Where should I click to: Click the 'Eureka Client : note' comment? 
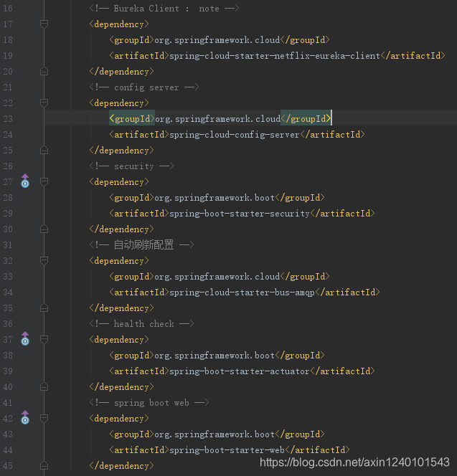click(x=164, y=9)
